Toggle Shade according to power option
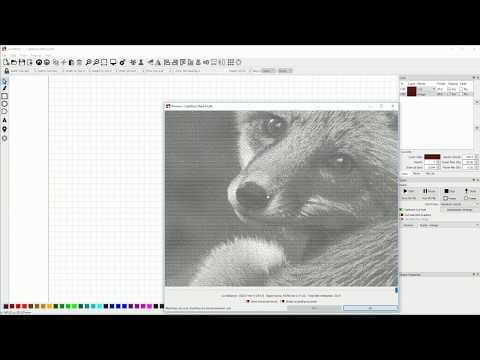The height and width of the screenshot is (360, 480). (299, 301)
